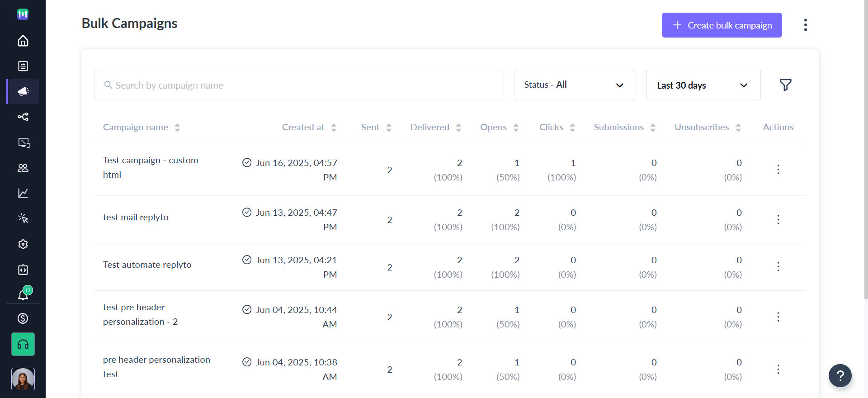Open the automation workflow sidebar icon

[23, 117]
